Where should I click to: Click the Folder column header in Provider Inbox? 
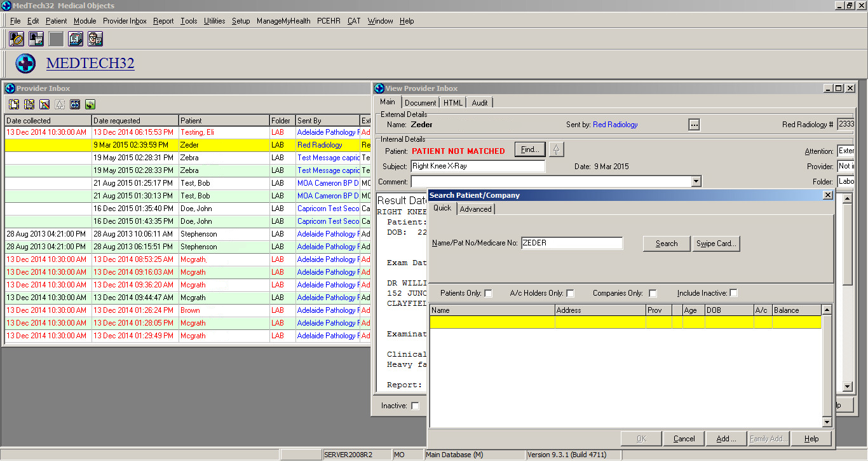[283, 121]
